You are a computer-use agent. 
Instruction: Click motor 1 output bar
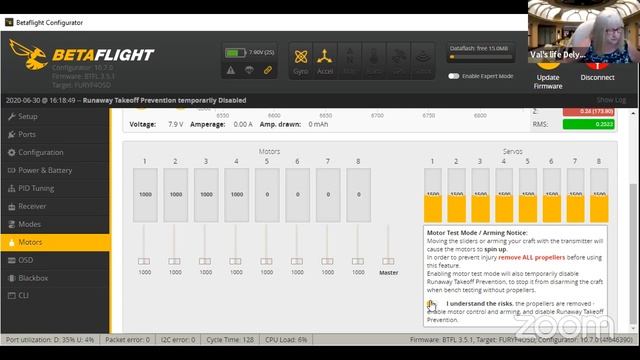145,195
